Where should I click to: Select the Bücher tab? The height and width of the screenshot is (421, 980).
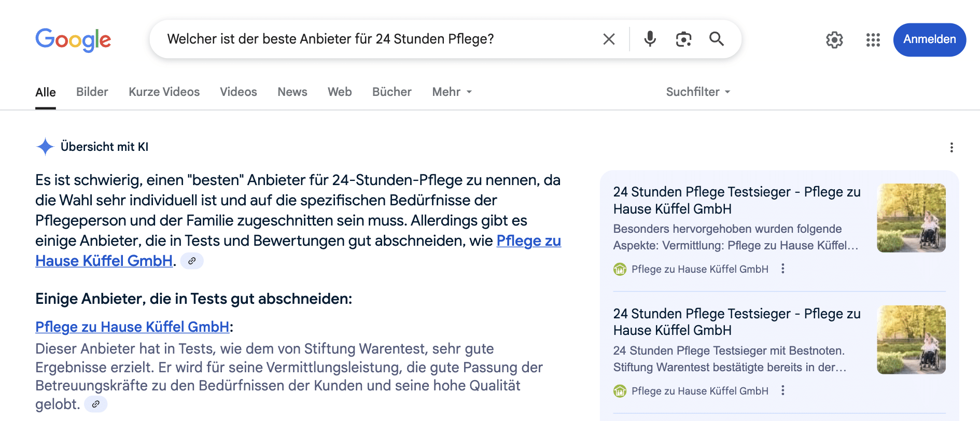pyautogui.click(x=392, y=92)
